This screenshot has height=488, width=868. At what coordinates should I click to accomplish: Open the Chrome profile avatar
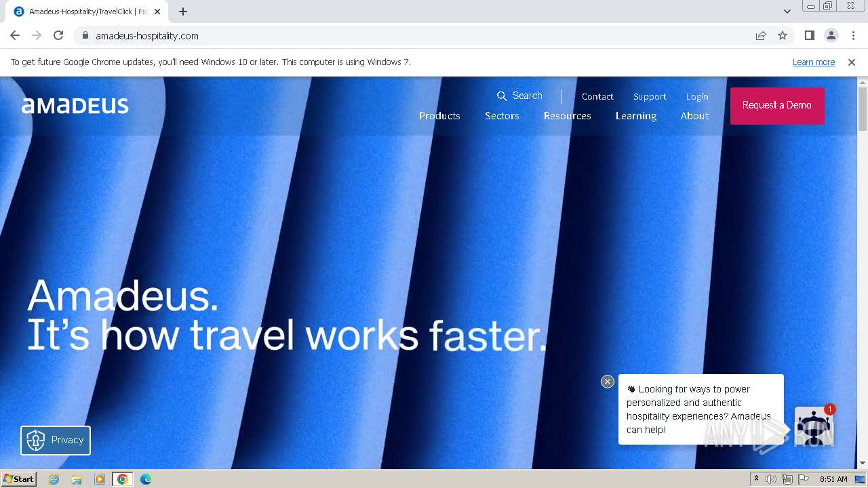831,35
